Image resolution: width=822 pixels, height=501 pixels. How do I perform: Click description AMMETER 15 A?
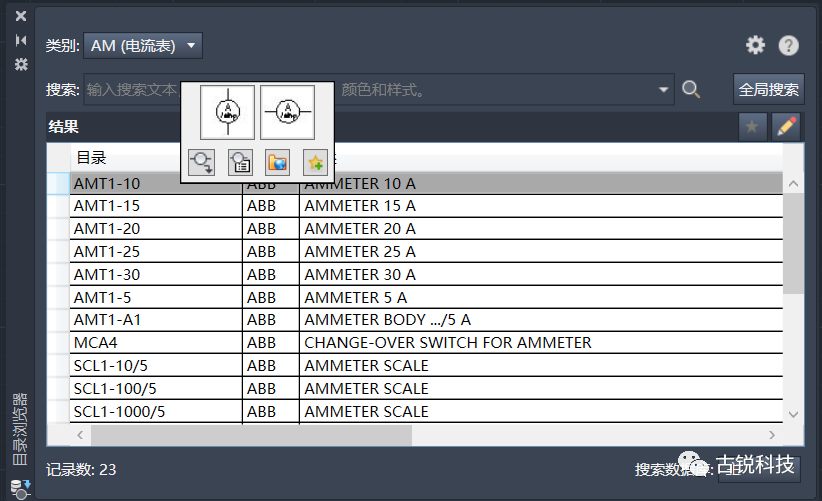[x=360, y=206]
